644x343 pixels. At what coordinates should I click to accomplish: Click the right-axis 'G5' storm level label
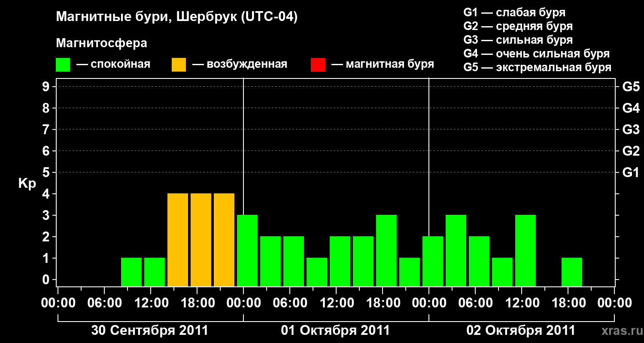[631, 87]
